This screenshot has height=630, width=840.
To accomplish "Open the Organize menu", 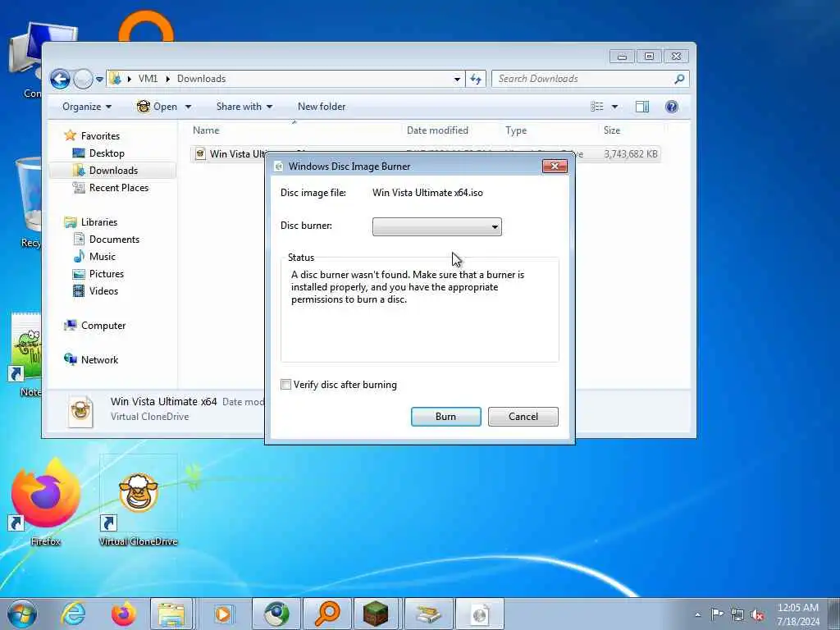I will point(87,107).
